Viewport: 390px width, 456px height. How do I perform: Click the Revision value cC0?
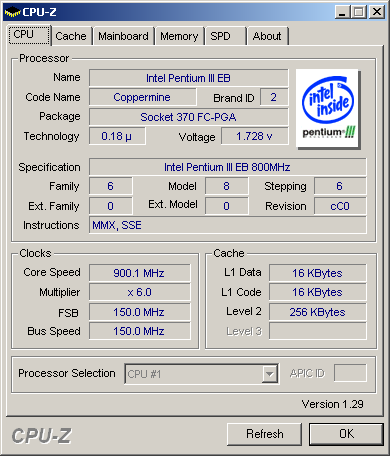click(x=340, y=206)
